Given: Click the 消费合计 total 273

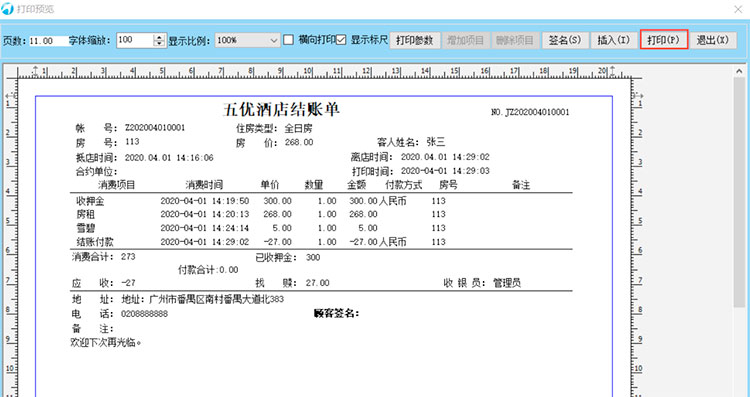Looking at the screenshot, I should pyautogui.click(x=128, y=257).
